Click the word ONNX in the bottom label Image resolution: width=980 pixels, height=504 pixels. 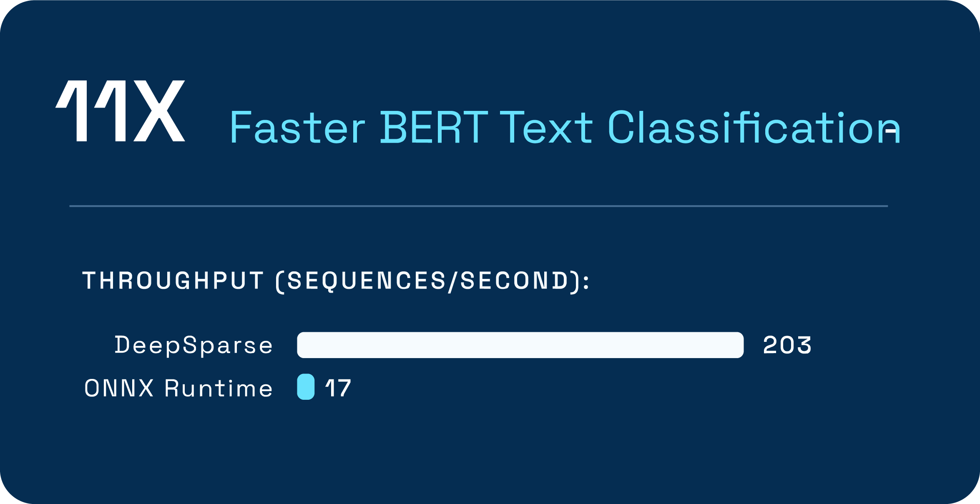click(119, 388)
